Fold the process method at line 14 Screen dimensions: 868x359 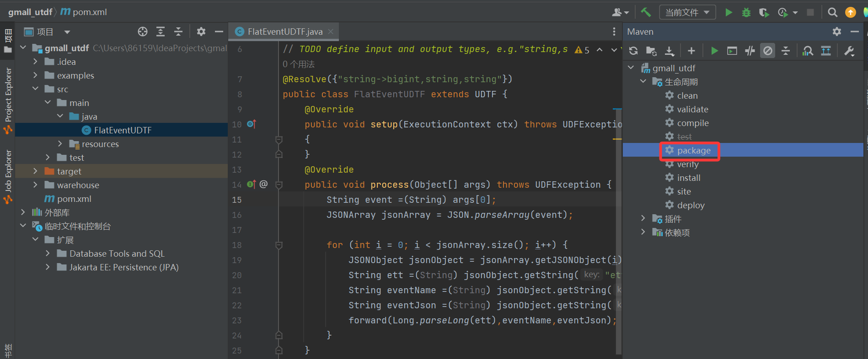coord(279,185)
